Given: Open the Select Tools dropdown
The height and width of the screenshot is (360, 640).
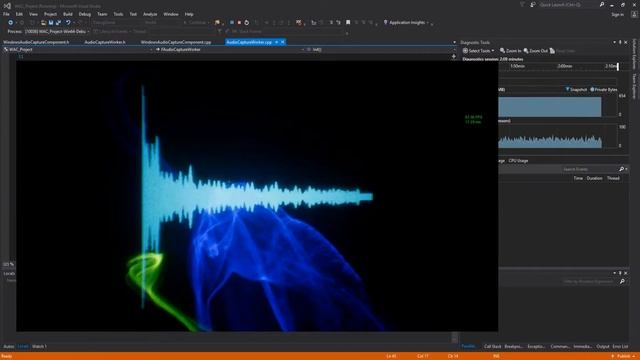Looking at the screenshot, I should pyautogui.click(x=478, y=51).
